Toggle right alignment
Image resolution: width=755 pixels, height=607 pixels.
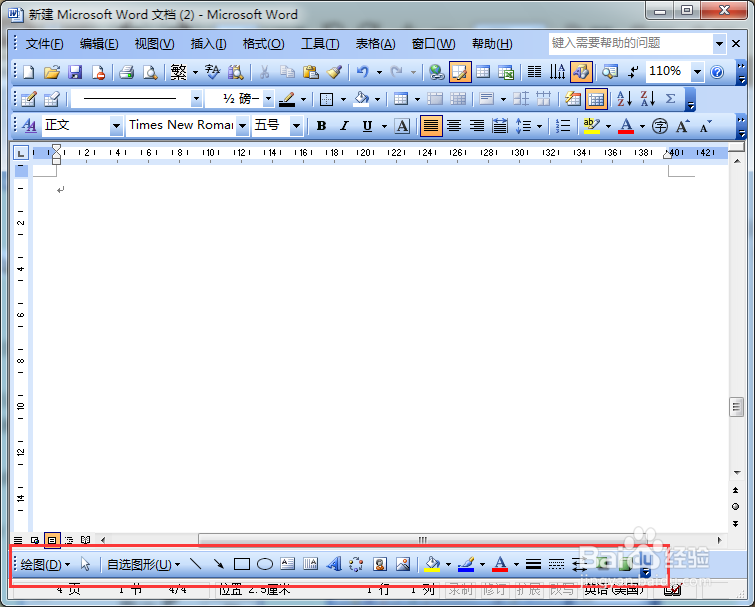pos(477,126)
